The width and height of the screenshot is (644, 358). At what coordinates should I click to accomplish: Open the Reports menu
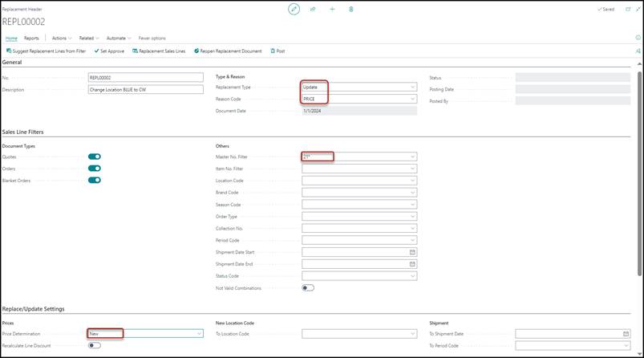pyautogui.click(x=31, y=38)
